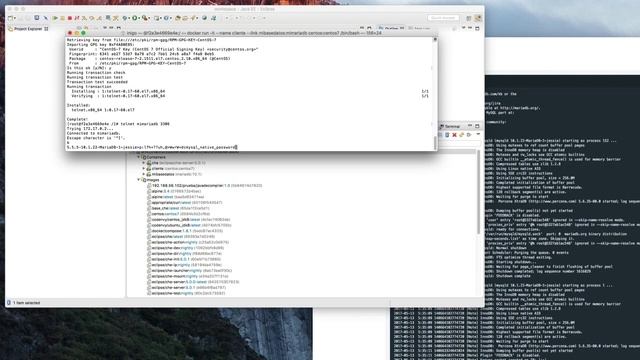The width and height of the screenshot is (640, 360).
Task: Click the New wizard icon in Eclipse toolbar
Action: pyautogui.click(x=10, y=18)
